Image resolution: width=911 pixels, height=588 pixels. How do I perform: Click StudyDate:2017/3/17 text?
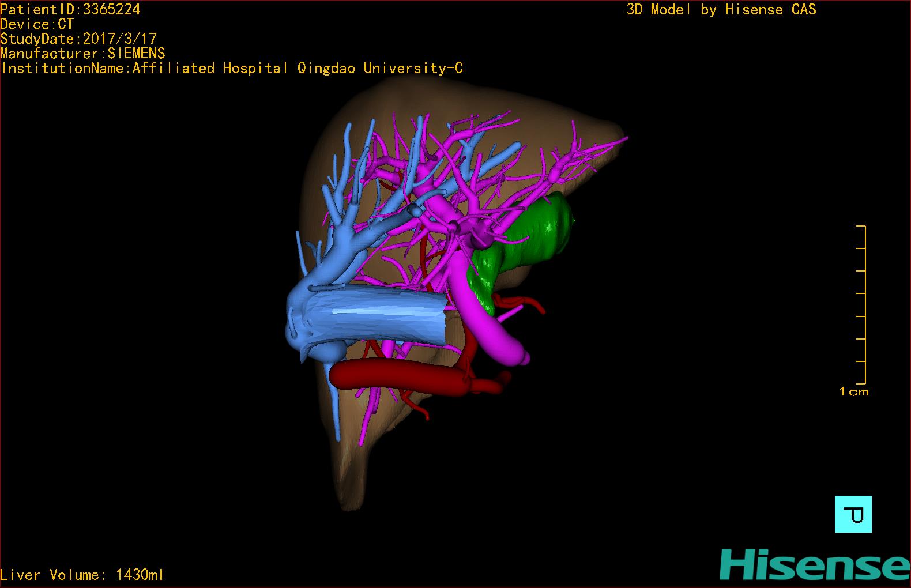[x=78, y=39]
